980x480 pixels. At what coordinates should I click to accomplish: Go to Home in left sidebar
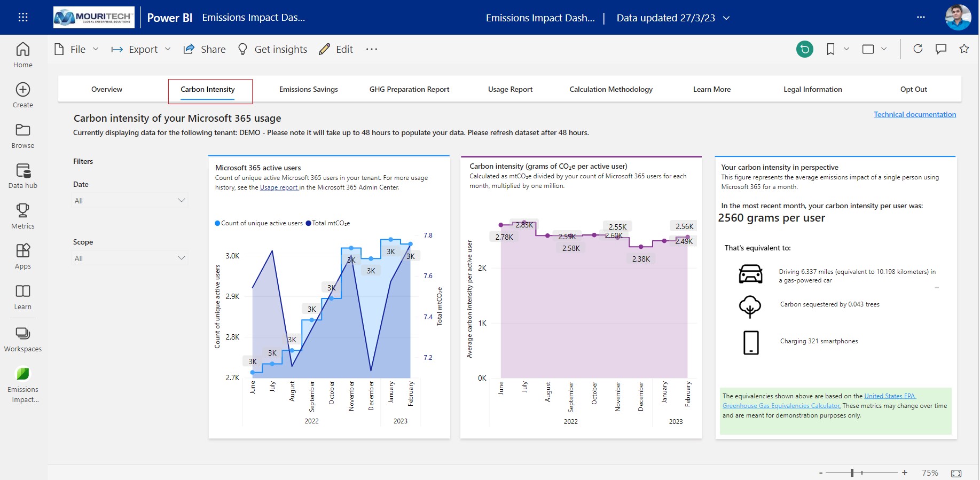coord(23,55)
